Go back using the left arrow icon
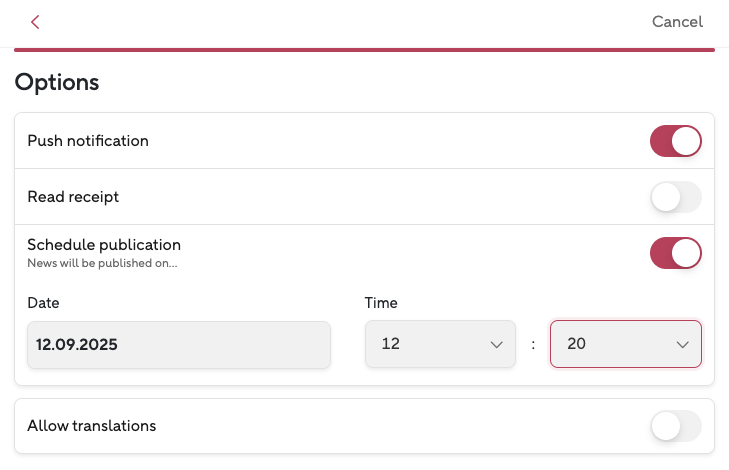The width and height of the screenshot is (729, 470). (35, 22)
